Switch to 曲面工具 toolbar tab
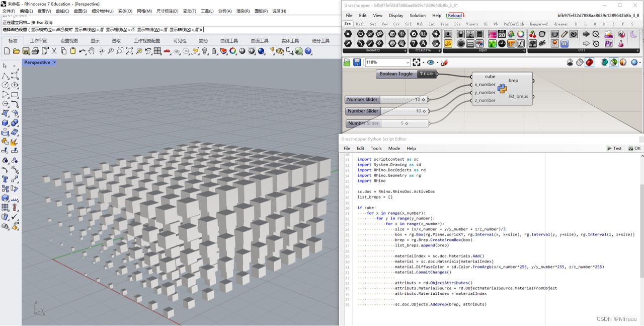Screen dimensions: 644x326 pyautogui.click(x=260, y=41)
